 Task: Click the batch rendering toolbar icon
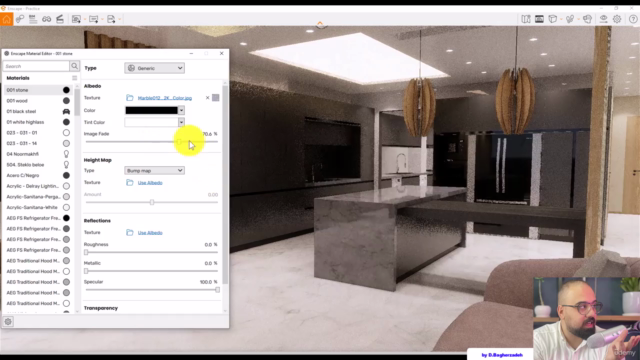(x=93, y=19)
